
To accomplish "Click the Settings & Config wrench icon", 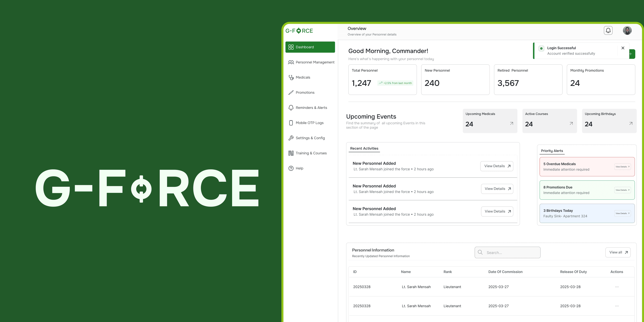I will 291,138.
